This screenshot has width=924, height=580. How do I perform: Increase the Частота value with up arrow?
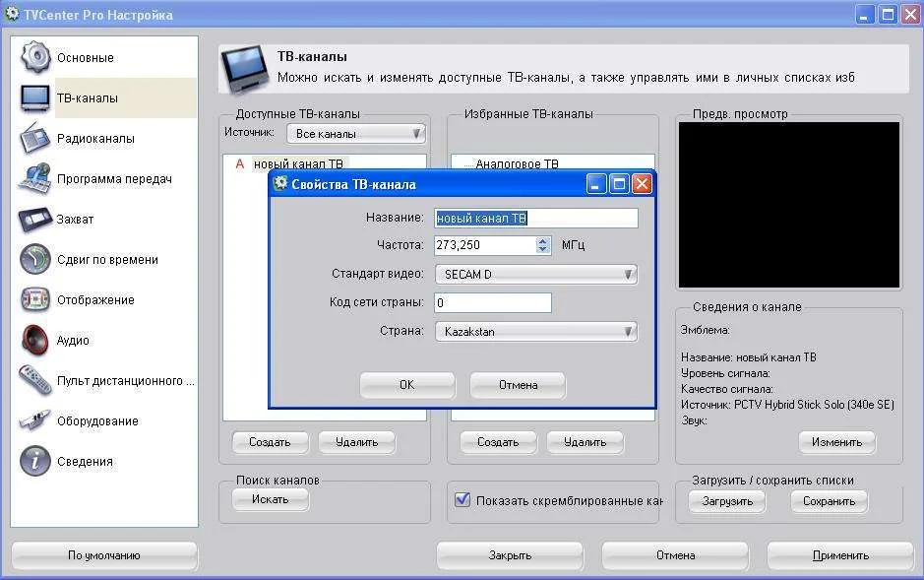click(543, 240)
